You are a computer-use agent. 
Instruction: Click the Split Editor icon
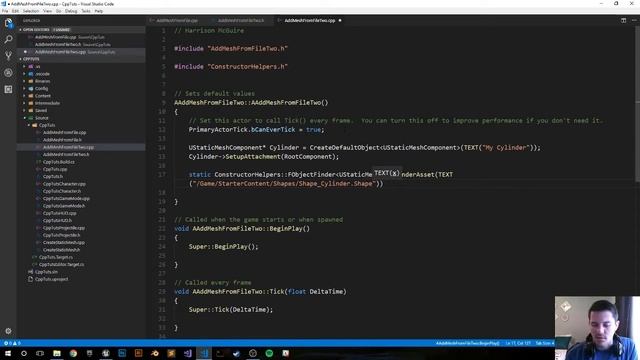click(x=623, y=20)
